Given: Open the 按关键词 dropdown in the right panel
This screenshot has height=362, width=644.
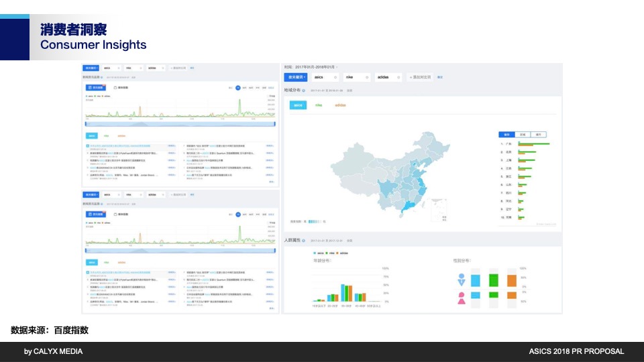Looking at the screenshot, I should (x=296, y=77).
